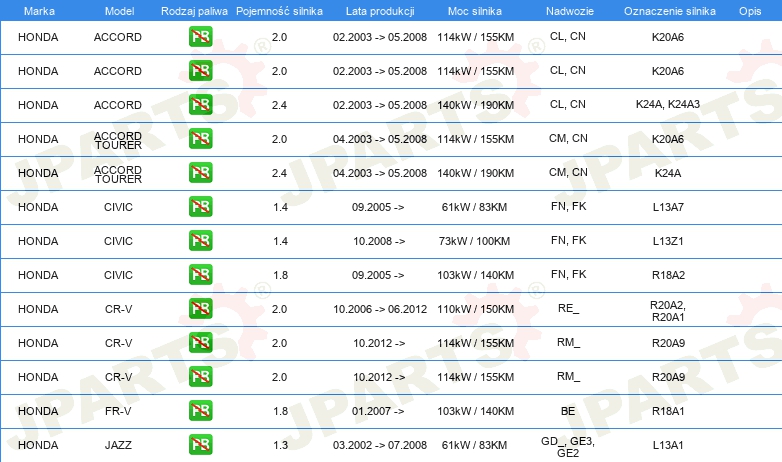Screen dimensions: 782x462
Task: Select the R20A2, R20A1 engine code cell
Action: coord(668,311)
